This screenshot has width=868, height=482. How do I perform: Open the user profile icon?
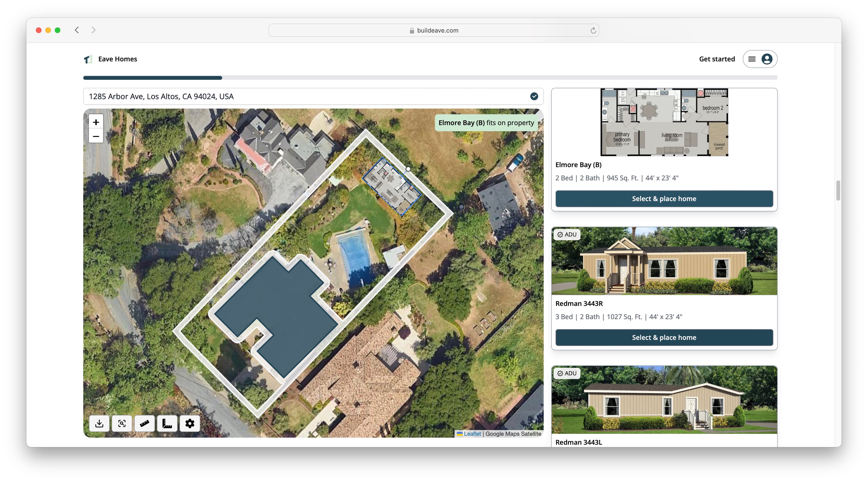click(x=767, y=59)
